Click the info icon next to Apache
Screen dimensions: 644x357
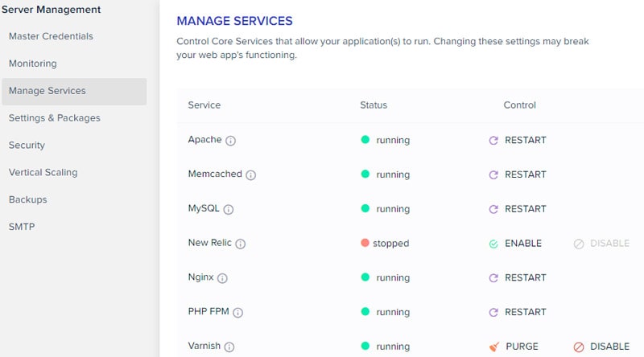(230, 141)
